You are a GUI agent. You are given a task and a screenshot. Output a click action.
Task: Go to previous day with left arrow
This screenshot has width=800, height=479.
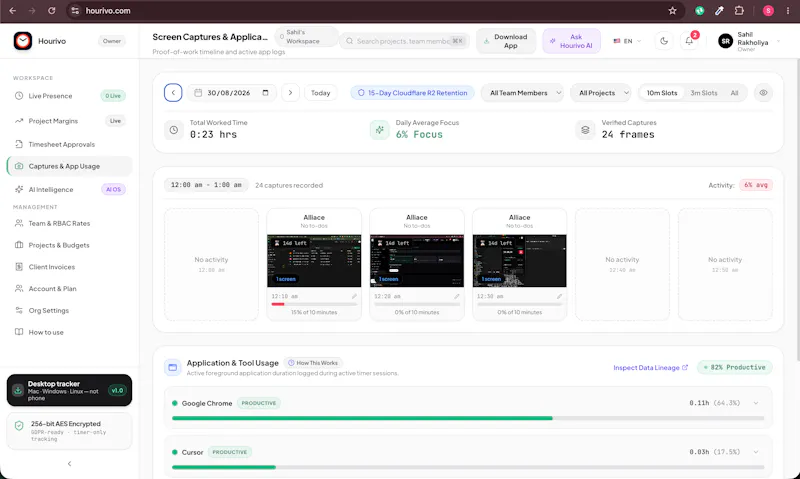[173, 93]
